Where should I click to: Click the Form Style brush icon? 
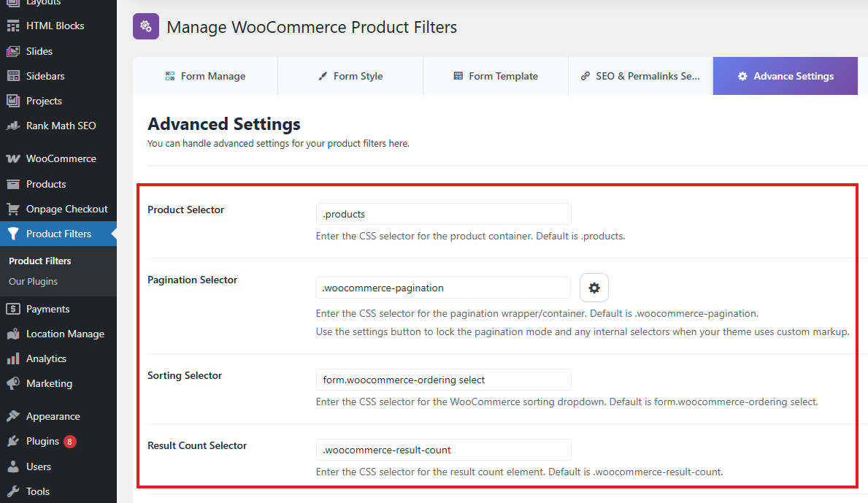coord(323,76)
